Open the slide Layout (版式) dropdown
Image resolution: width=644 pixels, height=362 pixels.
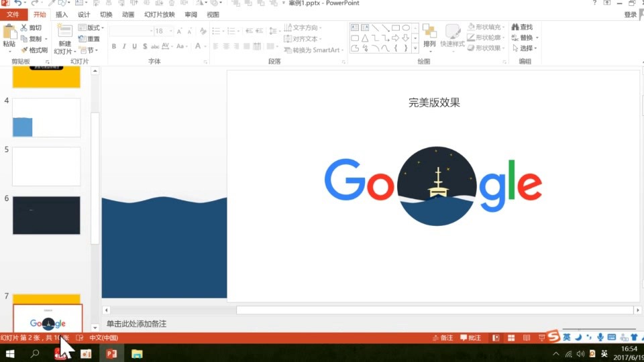(91, 27)
